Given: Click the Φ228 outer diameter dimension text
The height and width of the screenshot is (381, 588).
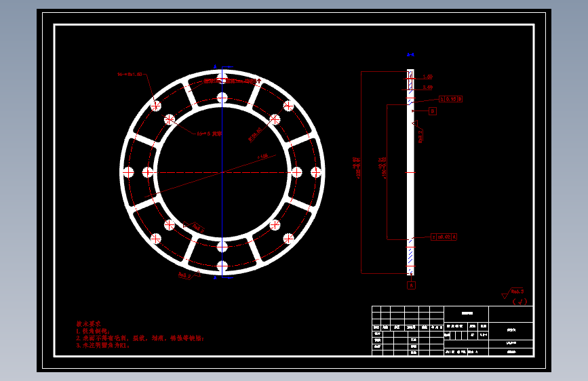Looking at the screenshot, I should tap(357, 167).
